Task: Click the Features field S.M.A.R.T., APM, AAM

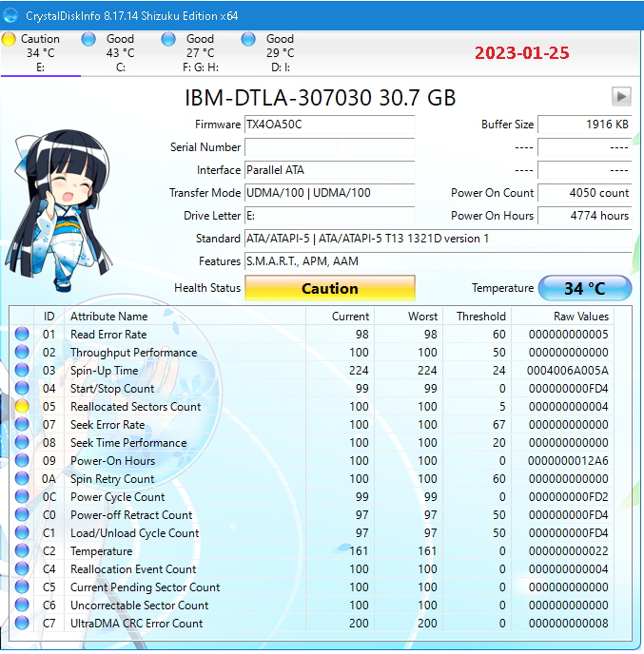Action: point(439,261)
